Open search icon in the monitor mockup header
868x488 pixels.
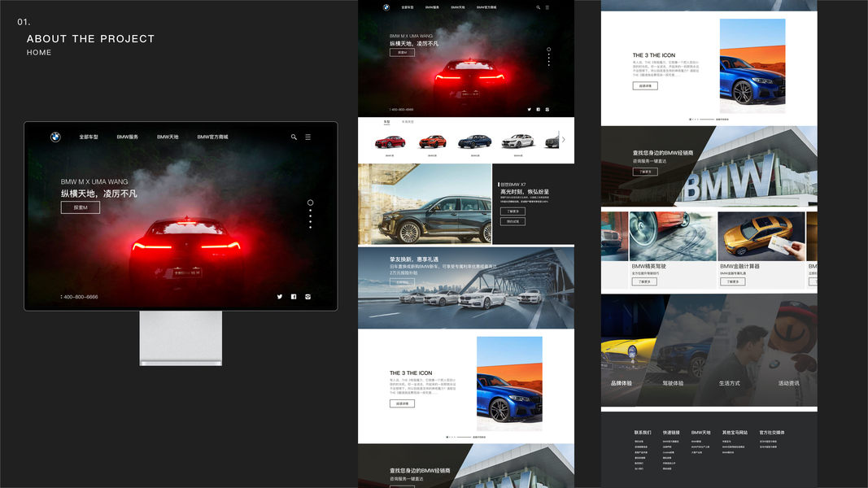coord(294,137)
